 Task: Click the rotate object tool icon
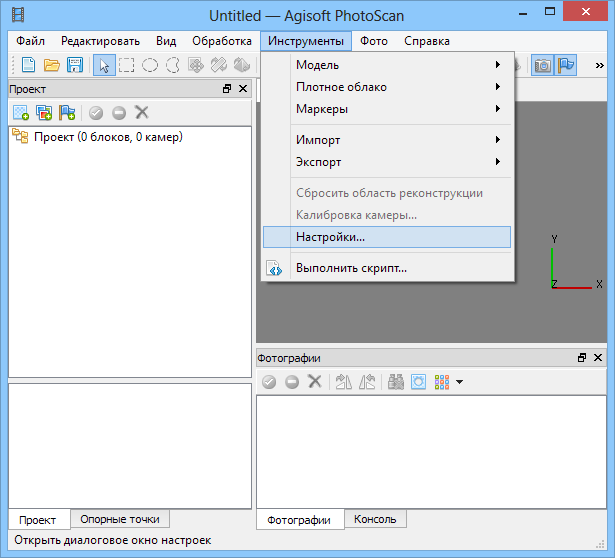pyautogui.click(x=242, y=65)
